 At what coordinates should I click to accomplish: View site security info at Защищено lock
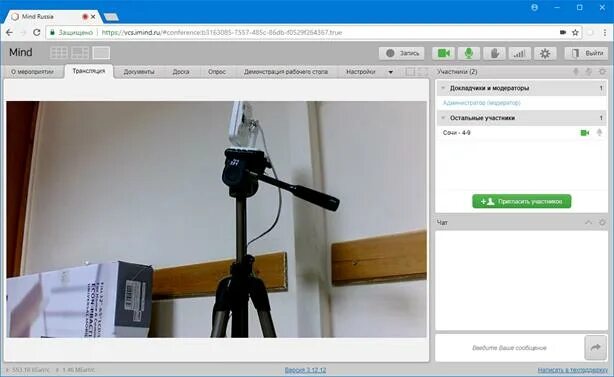tap(71, 32)
